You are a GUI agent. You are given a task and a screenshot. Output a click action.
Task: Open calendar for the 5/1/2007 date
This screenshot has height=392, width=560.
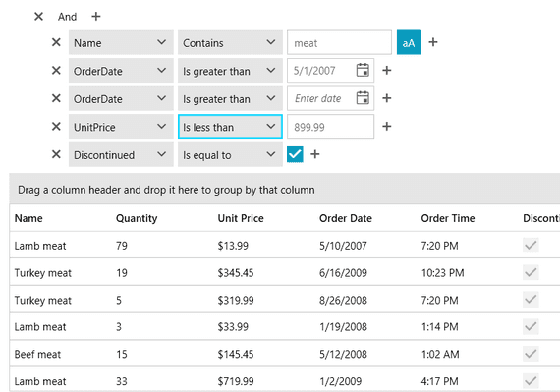[363, 70]
